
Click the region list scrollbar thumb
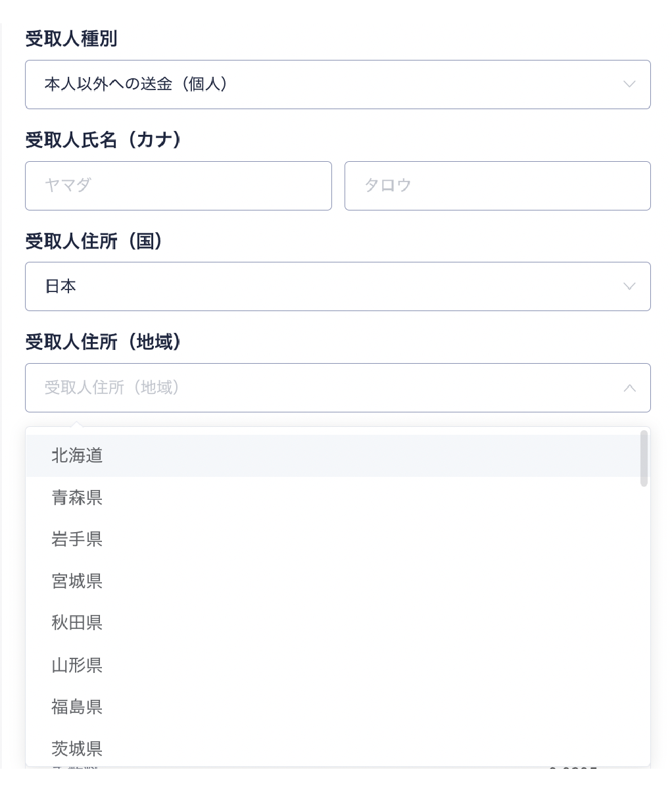coord(644,458)
